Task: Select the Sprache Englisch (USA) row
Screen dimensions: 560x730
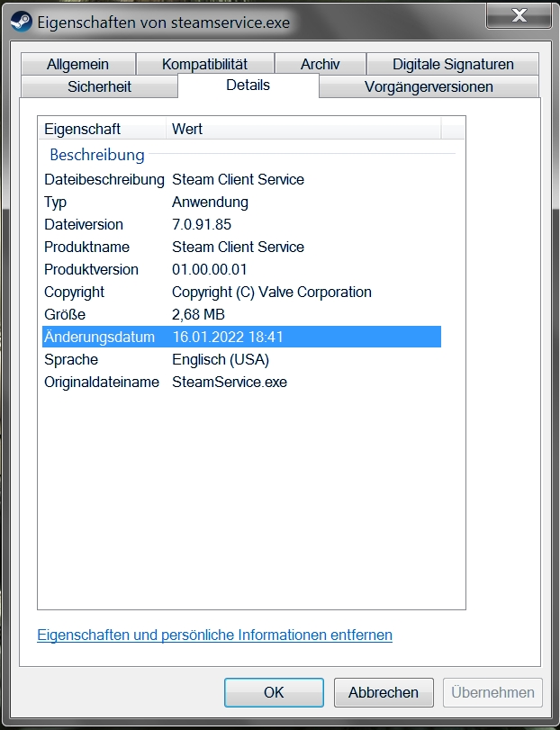Action: coord(241,359)
